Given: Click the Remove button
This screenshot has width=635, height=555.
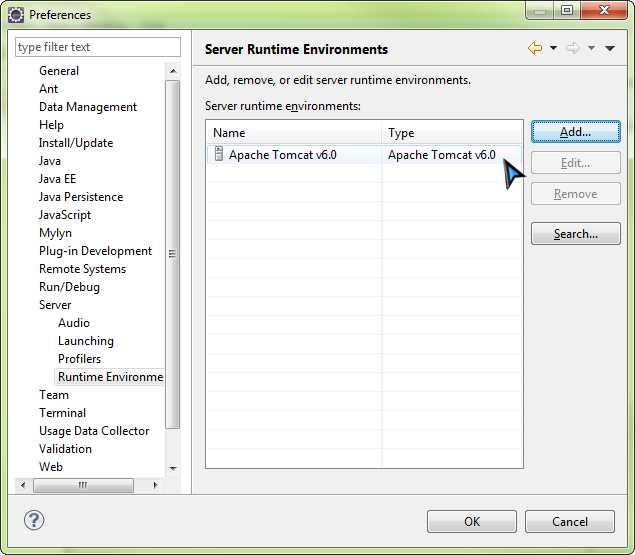Looking at the screenshot, I should click(575, 194).
